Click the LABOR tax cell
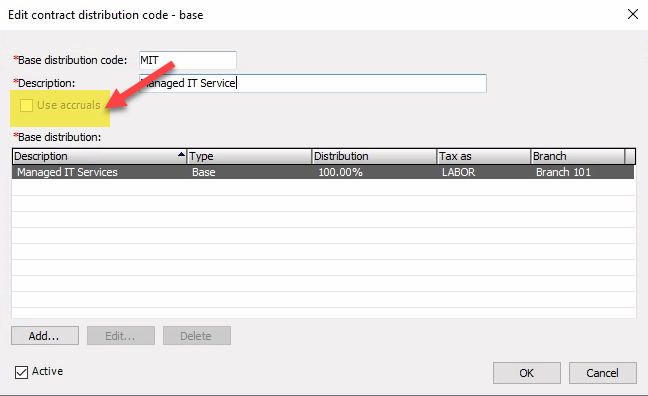The width and height of the screenshot is (648, 396). point(458,172)
